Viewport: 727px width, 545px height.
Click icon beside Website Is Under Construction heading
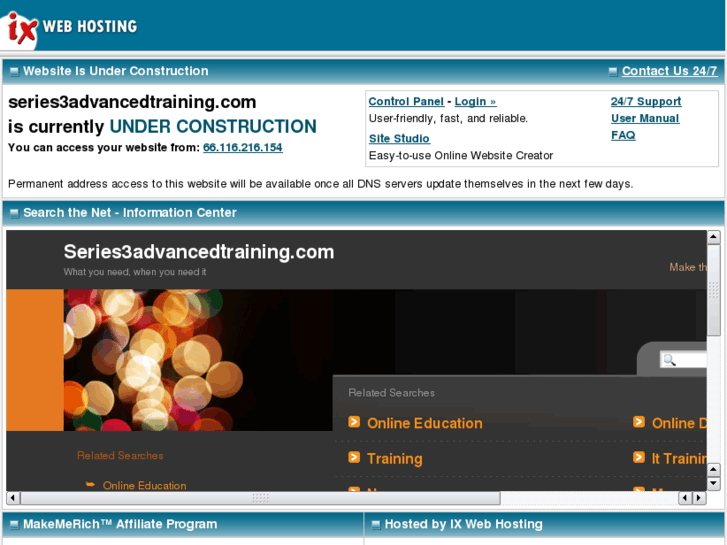(14, 71)
